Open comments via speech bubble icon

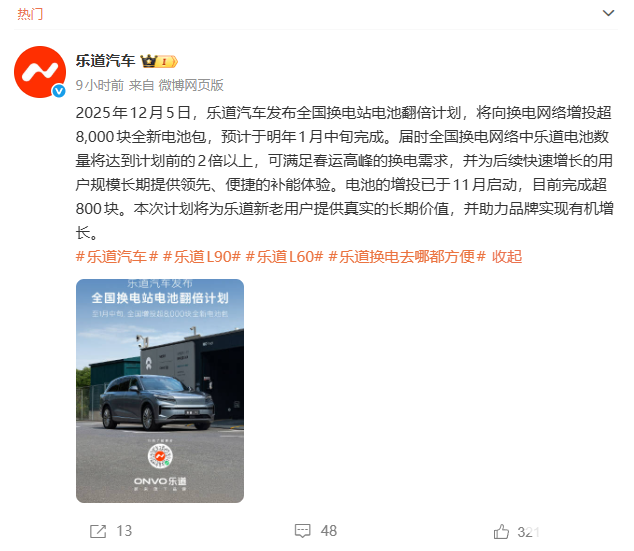pos(302,531)
